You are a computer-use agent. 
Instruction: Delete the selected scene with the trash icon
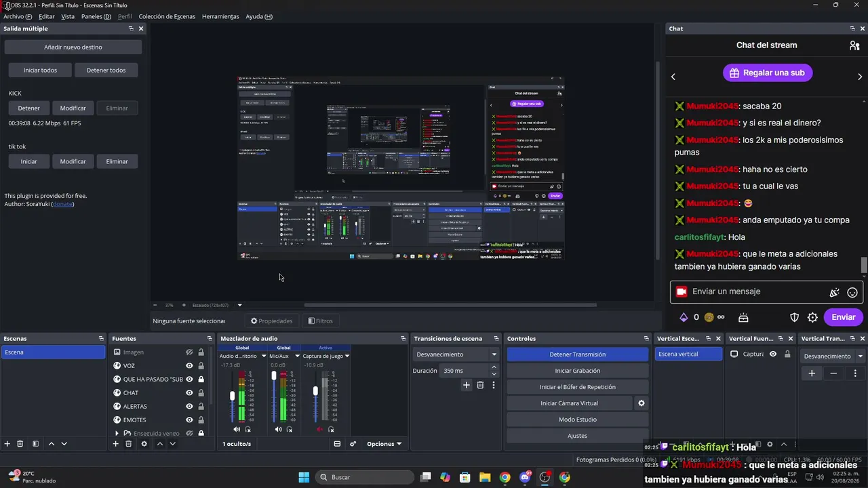click(20, 444)
